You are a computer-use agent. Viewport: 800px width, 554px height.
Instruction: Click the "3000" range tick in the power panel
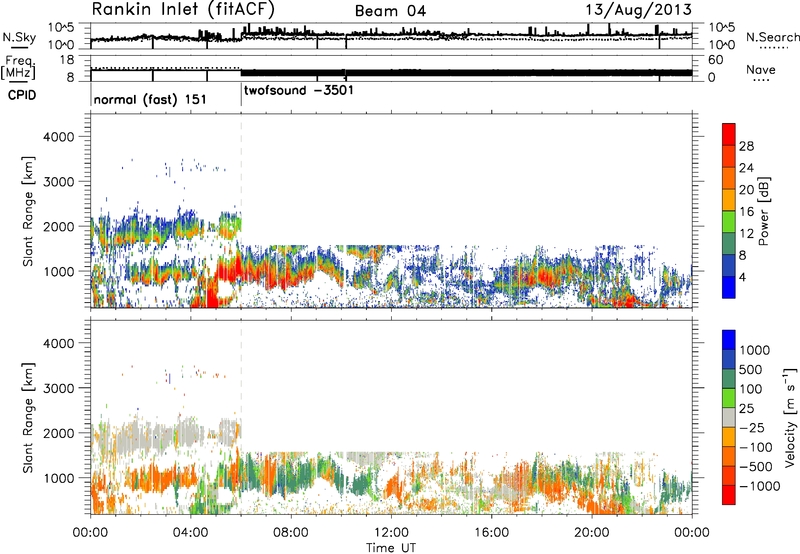(x=59, y=182)
